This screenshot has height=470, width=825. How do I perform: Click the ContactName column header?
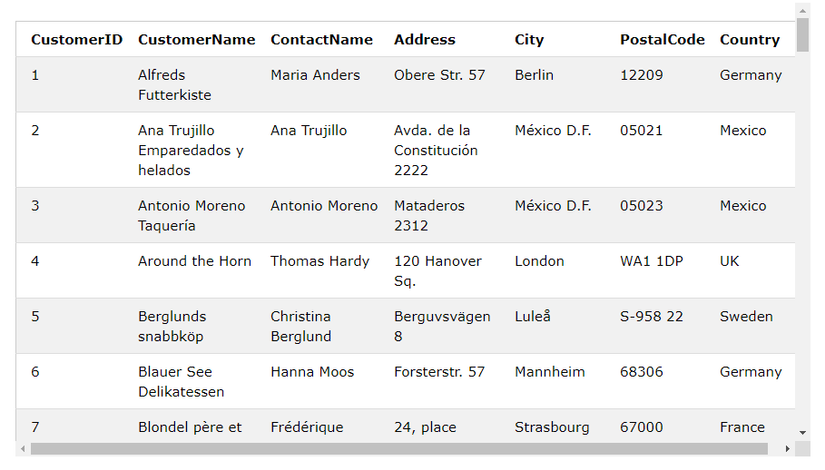point(321,40)
